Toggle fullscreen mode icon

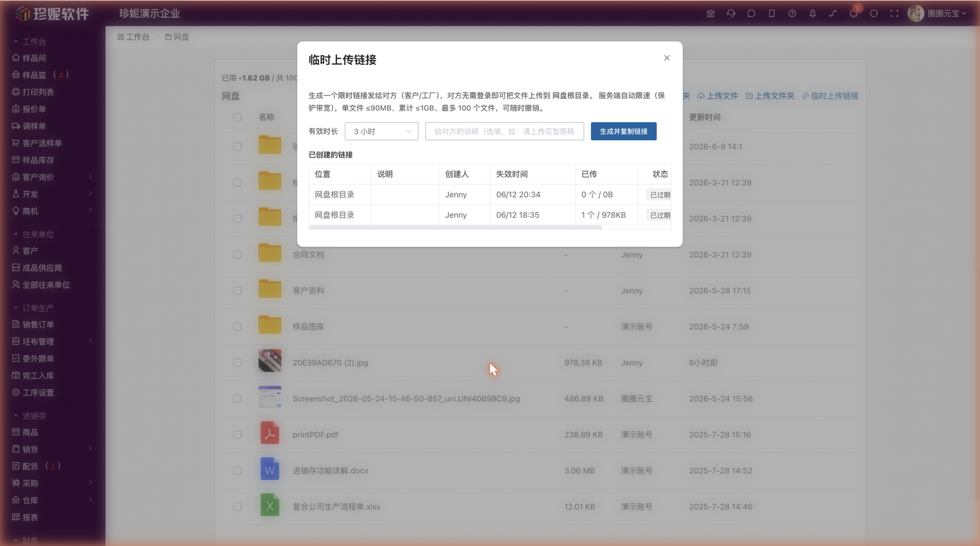894,13
